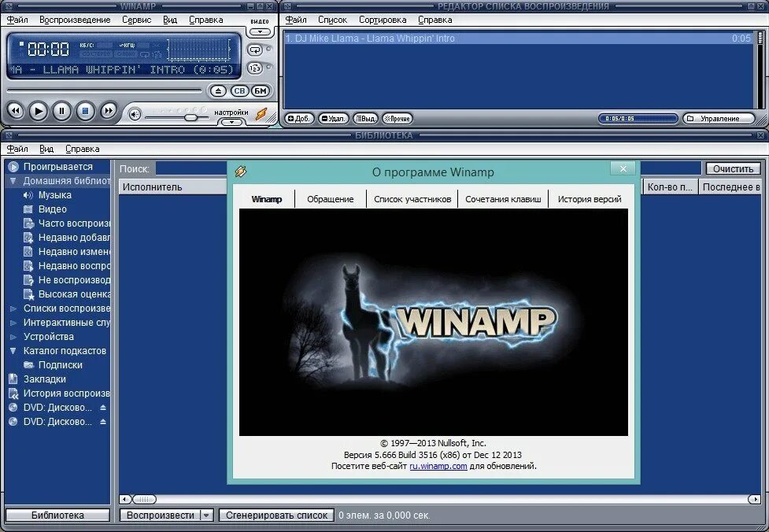Open the История воспроизведения item
Image resolution: width=769 pixels, height=532 pixels.
(x=59, y=393)
